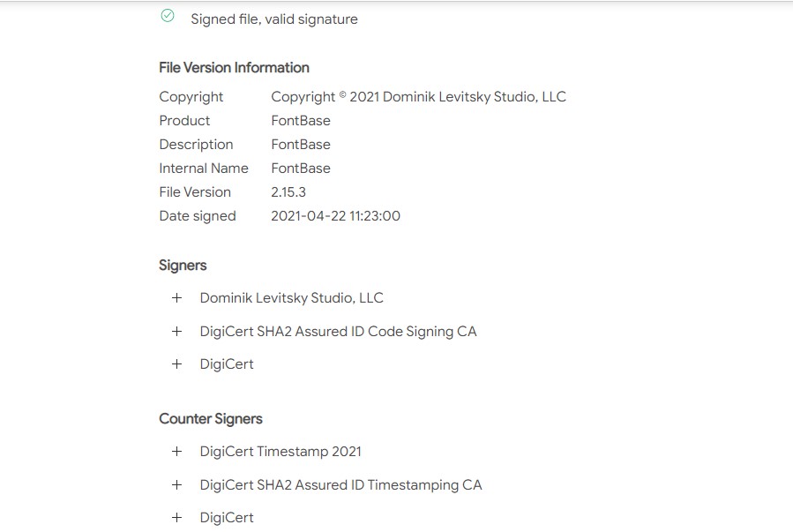Click the Copyright 2021 Dominik Levitsky Studio value
The image size is (793, 532).
(418, 97)
